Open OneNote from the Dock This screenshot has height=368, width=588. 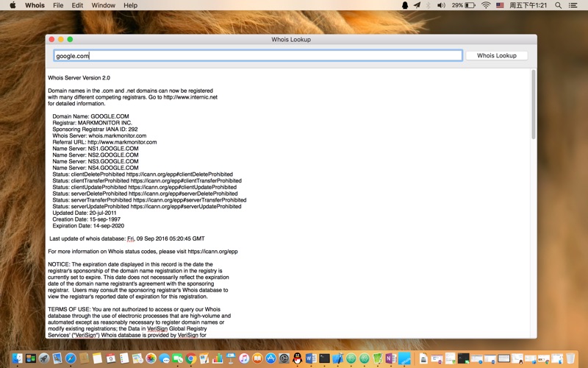click(x=391, y=358)
